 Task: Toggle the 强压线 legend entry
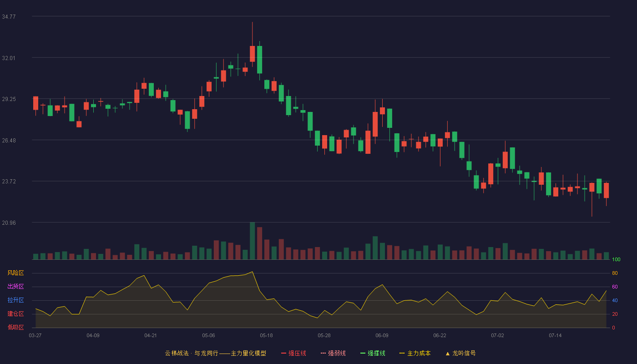(293, 353)
